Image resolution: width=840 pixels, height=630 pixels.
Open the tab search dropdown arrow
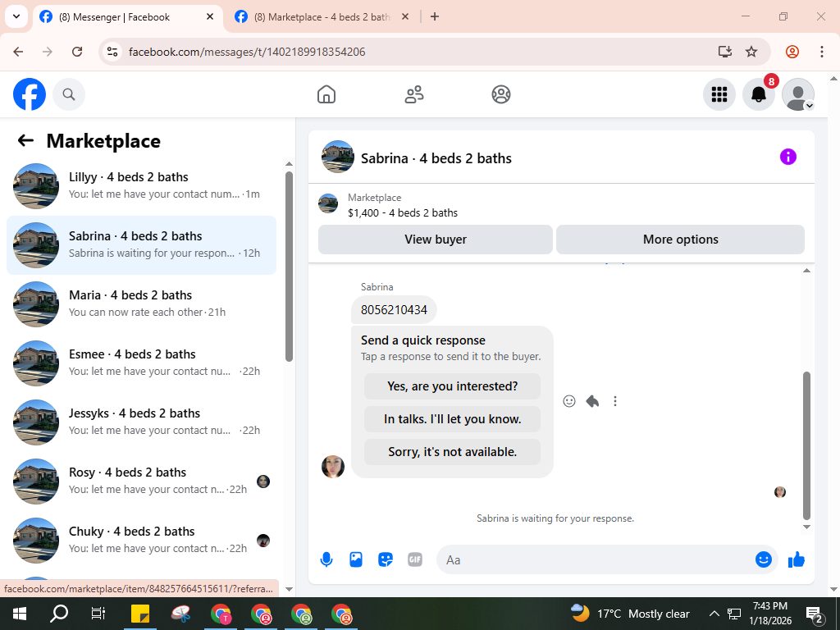(16, 16)
